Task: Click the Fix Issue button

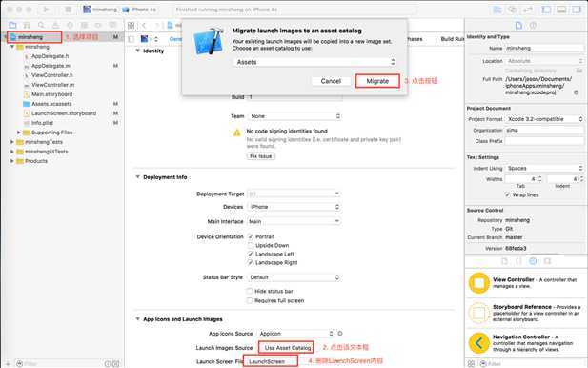Action: click(x=260, y=156)
